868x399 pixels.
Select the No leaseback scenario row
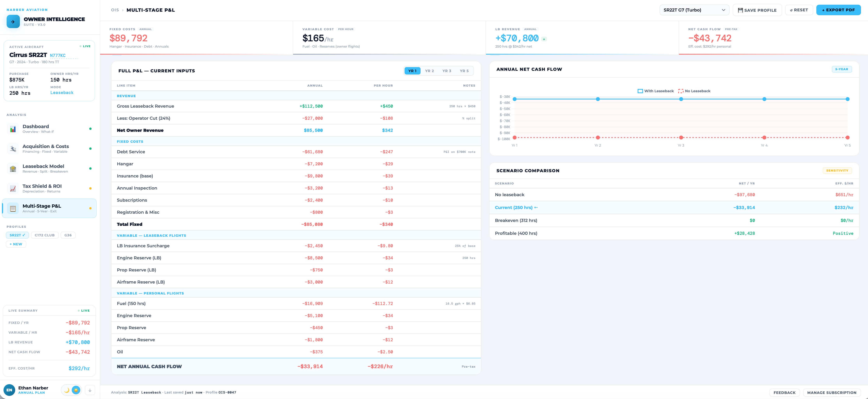pos(674,195)
